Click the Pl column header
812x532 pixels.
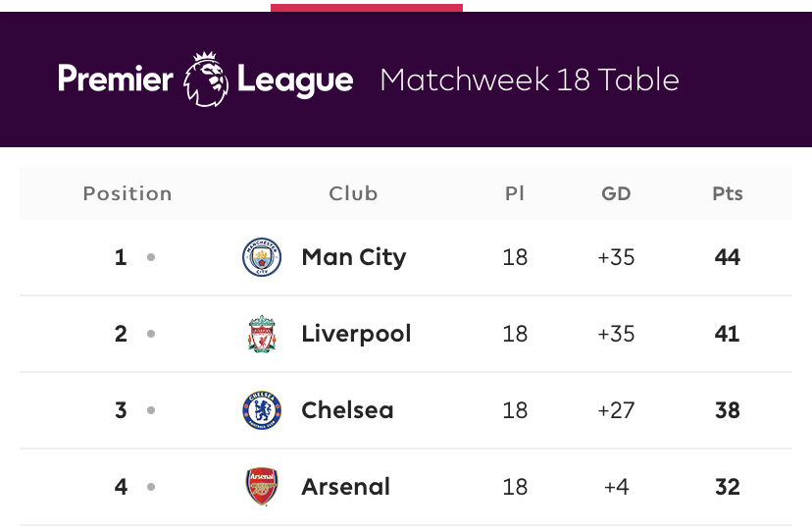pos(515,193)
